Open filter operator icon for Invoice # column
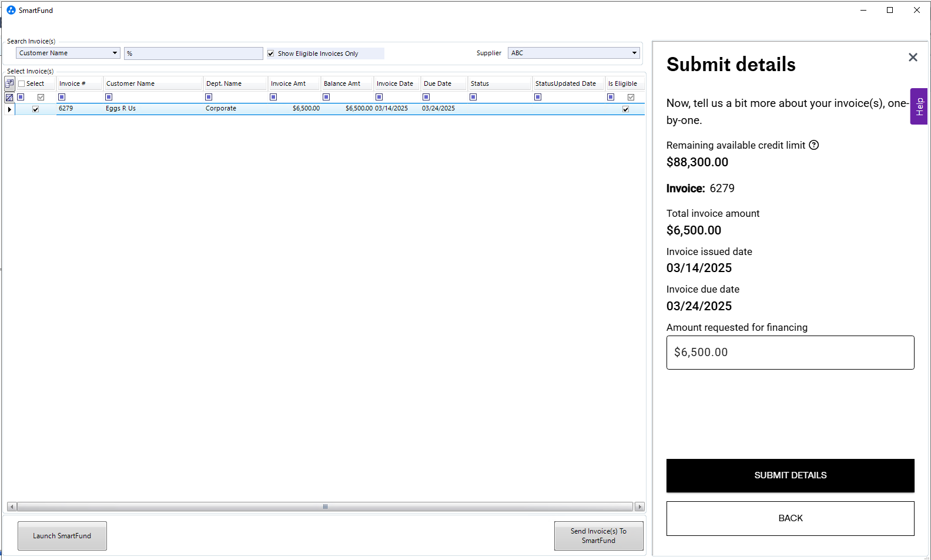The image size is (931, 560). click(x=62, y=97)
